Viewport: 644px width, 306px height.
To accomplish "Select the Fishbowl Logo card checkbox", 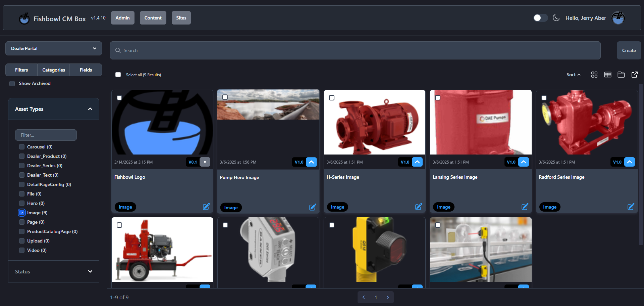I will click(119, 98).
